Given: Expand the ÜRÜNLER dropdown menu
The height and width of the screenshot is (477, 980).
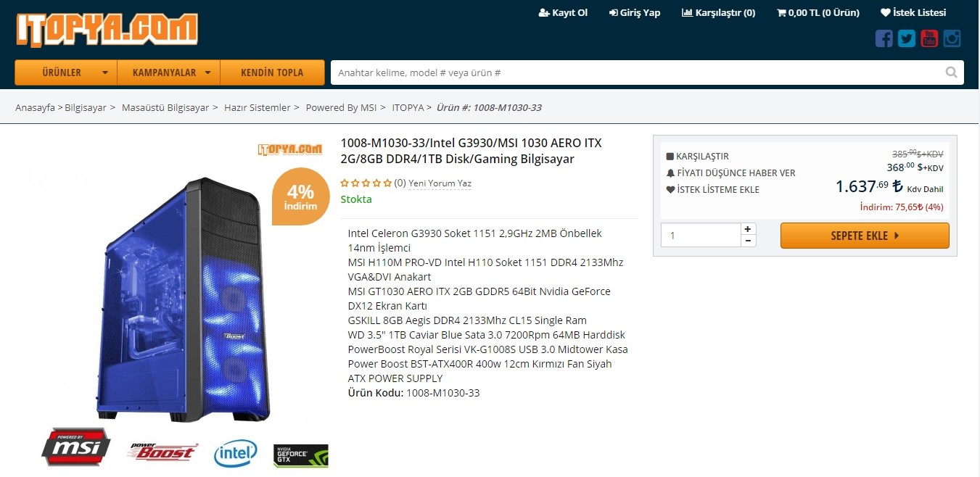Looking at the screenshot, I should click(x=66, y=72).
